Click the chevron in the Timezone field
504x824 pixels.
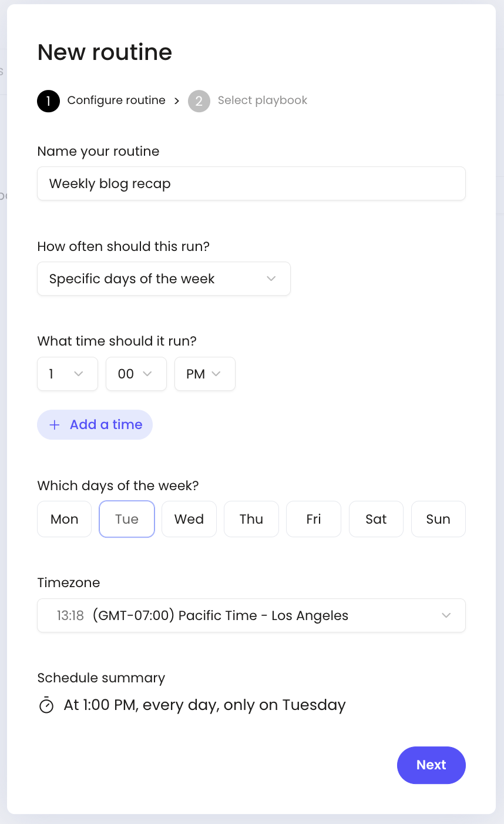coord(446,615)
